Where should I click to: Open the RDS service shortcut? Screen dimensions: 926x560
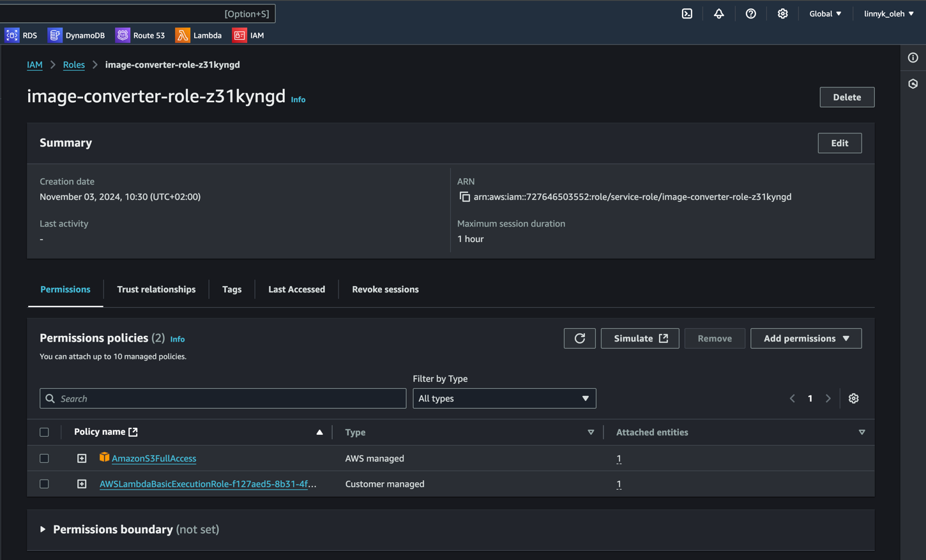coord(22,35)
